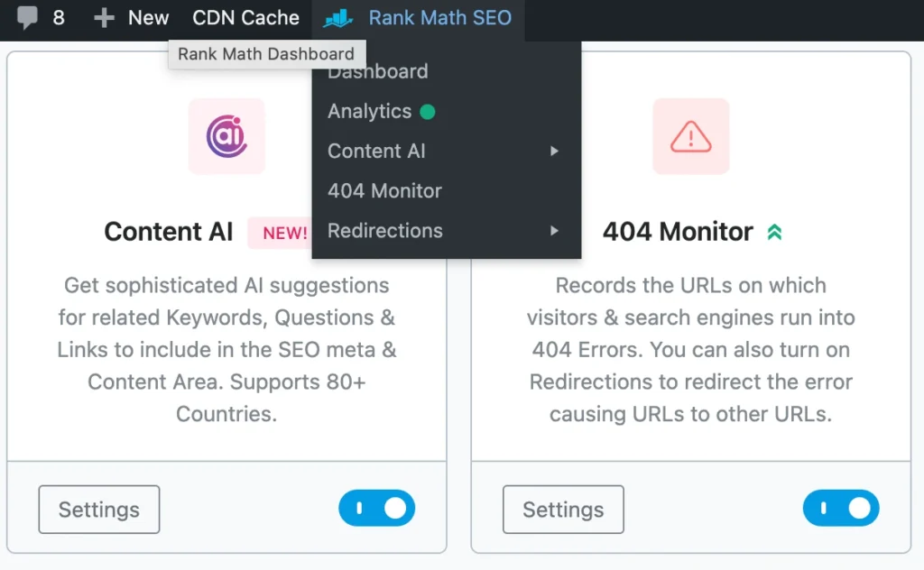
Task: Expand the Redirections submenu arrow
Action: [554, 231]
